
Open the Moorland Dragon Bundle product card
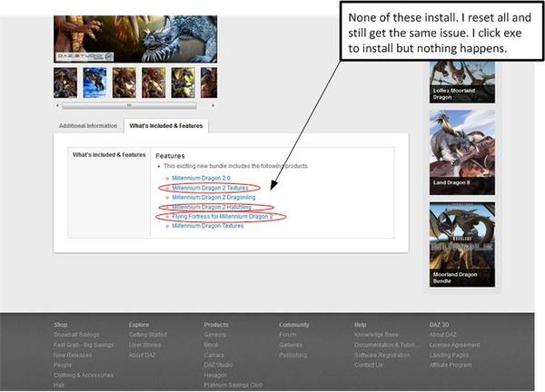click(x=462, y=244)
